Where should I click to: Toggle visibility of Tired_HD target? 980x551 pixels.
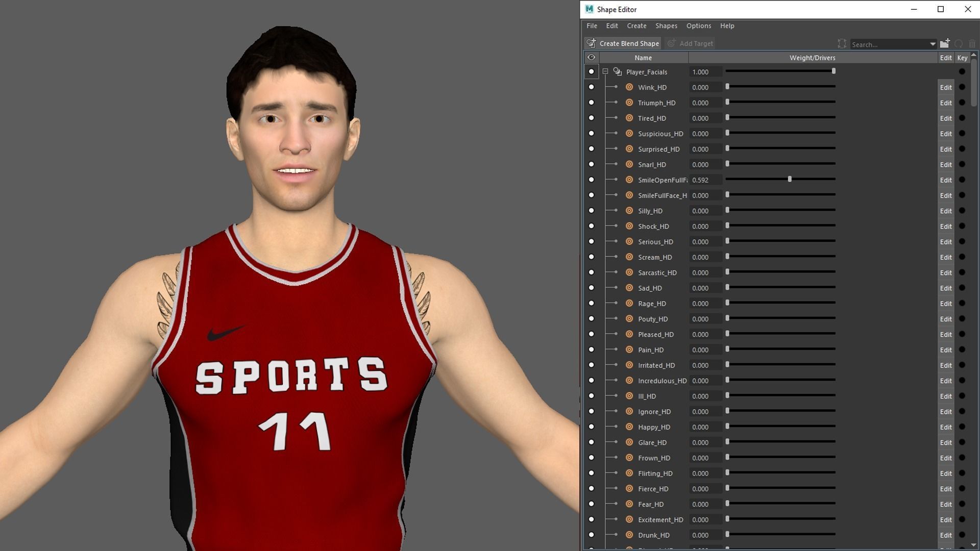(x=591, y=118)
